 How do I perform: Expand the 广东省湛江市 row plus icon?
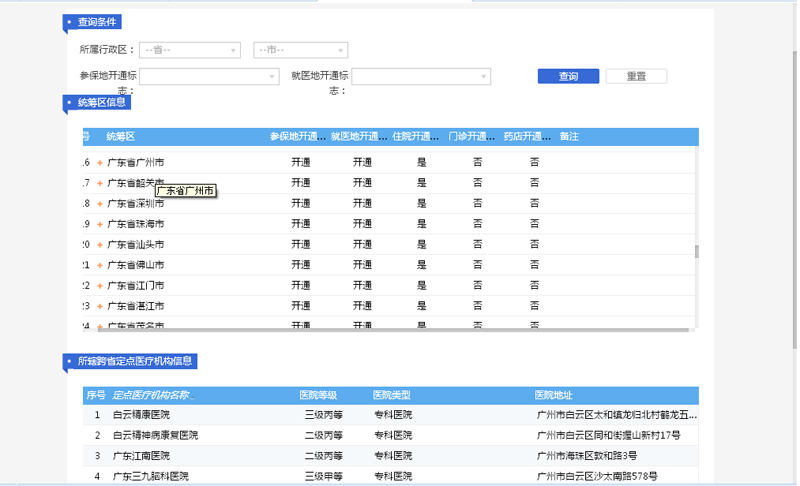point(100,306)
